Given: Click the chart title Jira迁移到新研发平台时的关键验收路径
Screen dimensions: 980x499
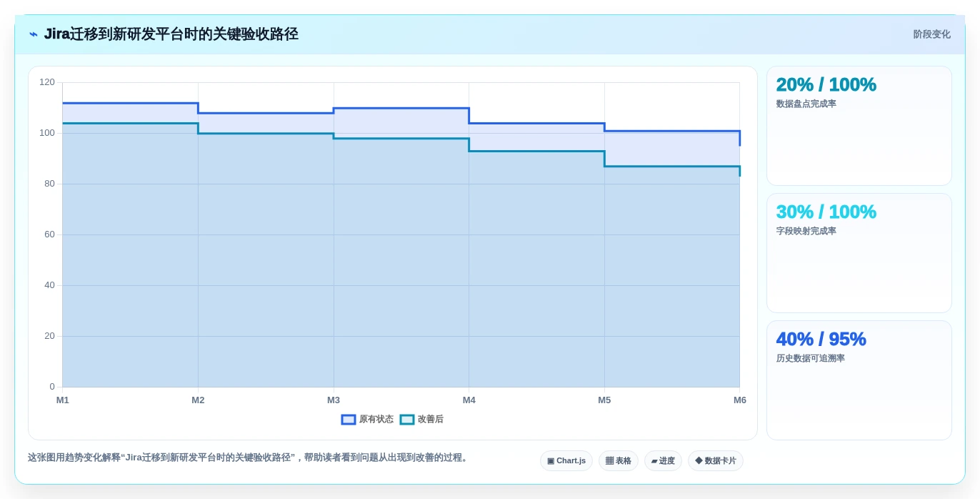Looking at the screenshot, I should [x=171, y=34].
